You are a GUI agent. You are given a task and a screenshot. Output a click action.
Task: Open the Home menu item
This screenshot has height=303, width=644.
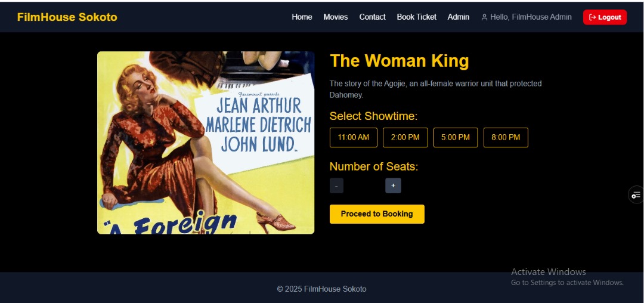coord(302,17)
